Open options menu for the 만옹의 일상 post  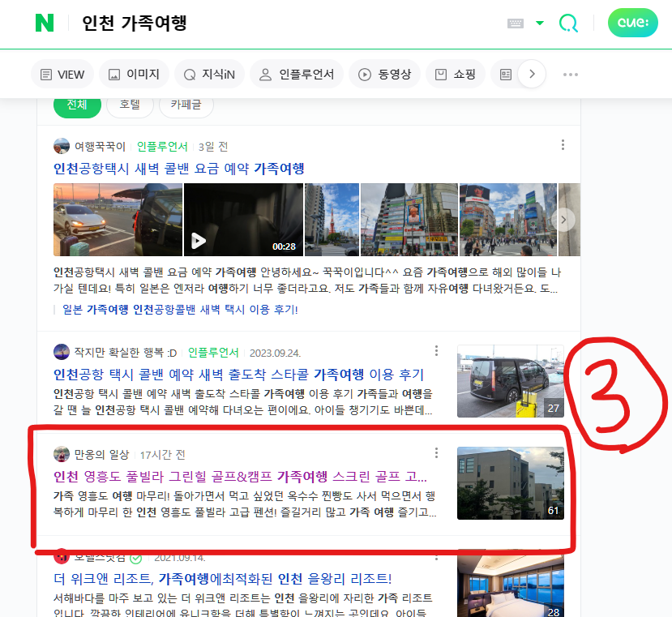[x=436, y=452]
